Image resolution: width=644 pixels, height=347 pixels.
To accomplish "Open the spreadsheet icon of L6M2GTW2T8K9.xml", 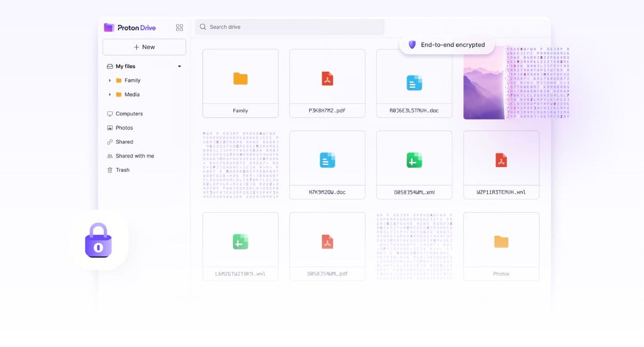I will pos(241,241).
